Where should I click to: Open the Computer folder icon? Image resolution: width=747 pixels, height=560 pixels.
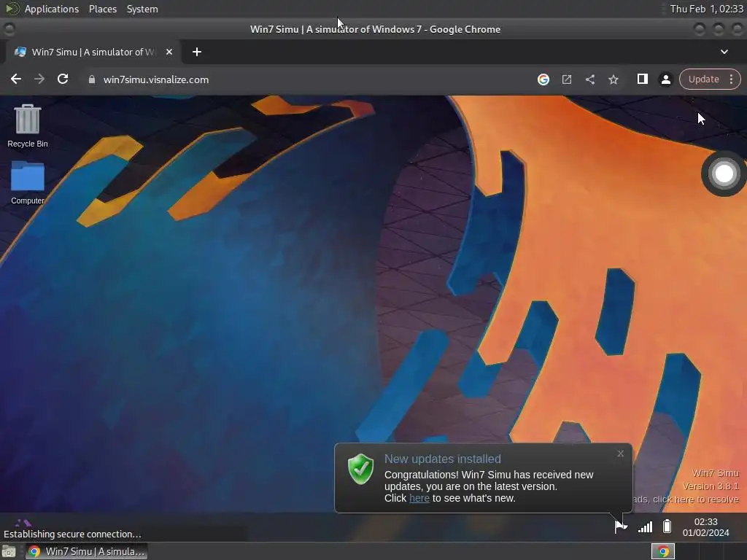click(x=27, y=183)
